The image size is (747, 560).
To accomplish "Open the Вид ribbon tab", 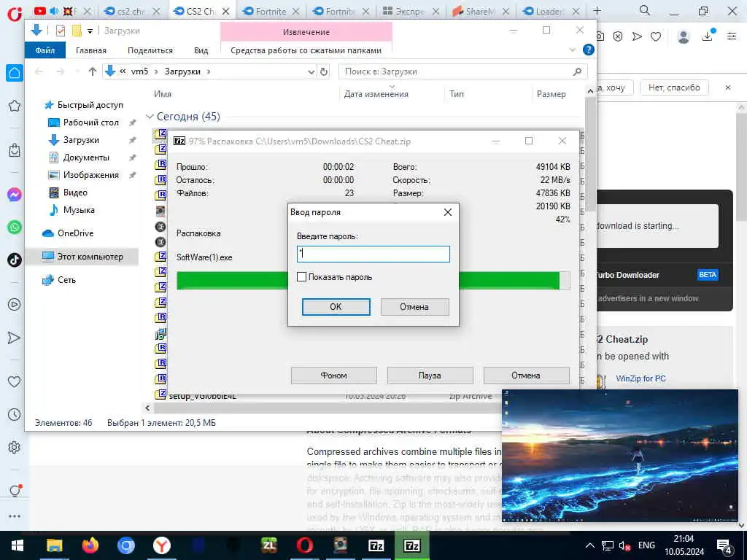I will [x=201, y=50].
